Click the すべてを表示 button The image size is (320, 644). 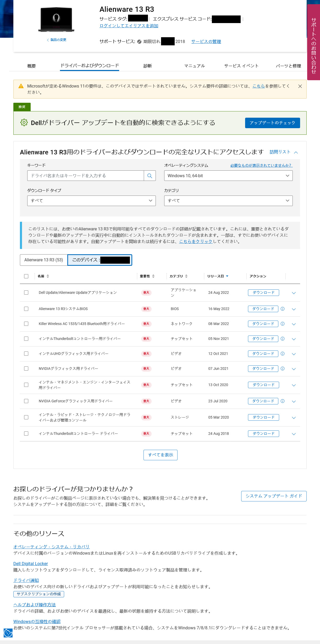(x=160, y=455)
